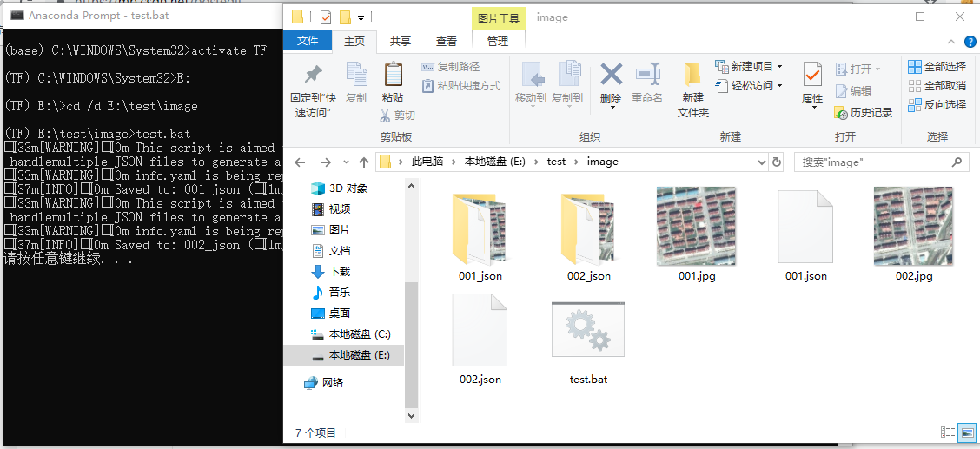Click navigation pane scroll-up arrow

point(411,185)
